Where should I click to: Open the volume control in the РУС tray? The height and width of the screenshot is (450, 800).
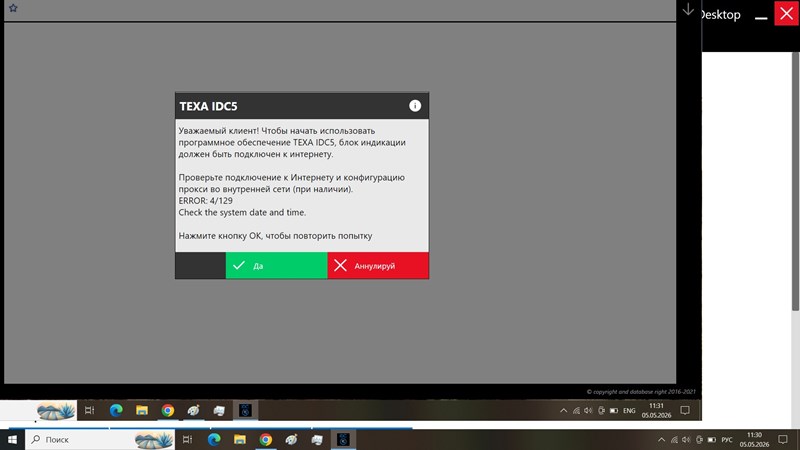tap(686, 439)
